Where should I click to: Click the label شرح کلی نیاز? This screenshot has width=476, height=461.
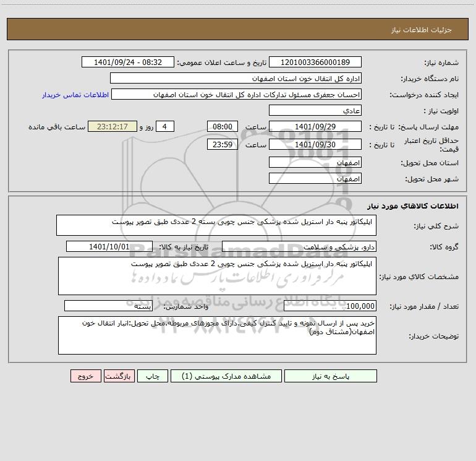pos(436,226)
